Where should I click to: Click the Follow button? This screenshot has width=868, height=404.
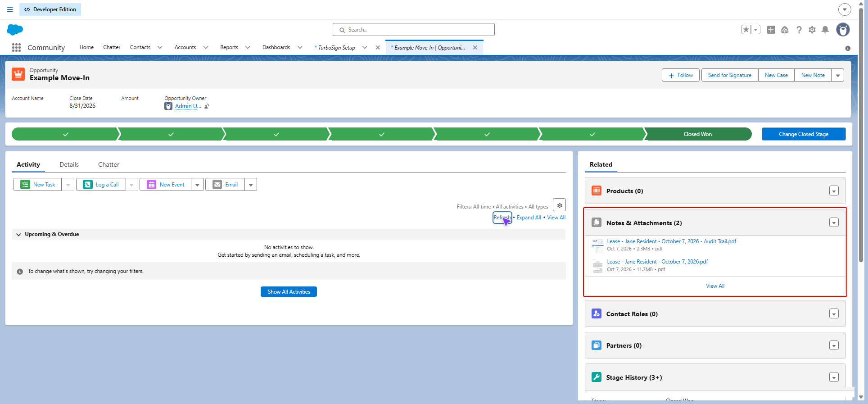click(x=681, y=75)
